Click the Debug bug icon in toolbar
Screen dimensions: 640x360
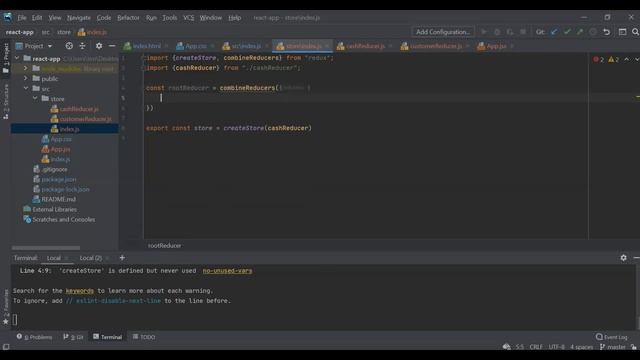pyautogui.click(x=497, y=32)
